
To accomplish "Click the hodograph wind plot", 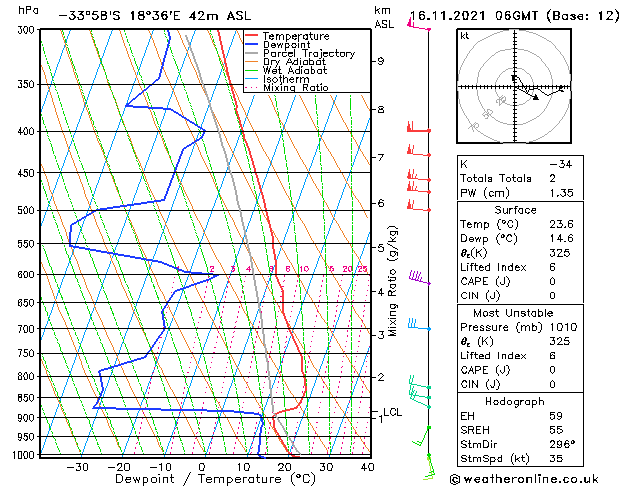I will click(x=514, y=86).
